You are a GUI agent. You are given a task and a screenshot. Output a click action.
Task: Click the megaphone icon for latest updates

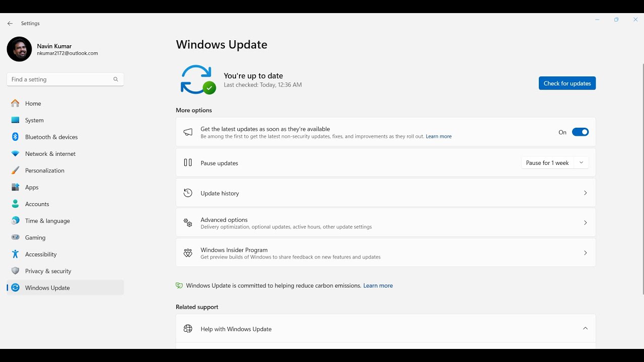[x=188, y=132]
